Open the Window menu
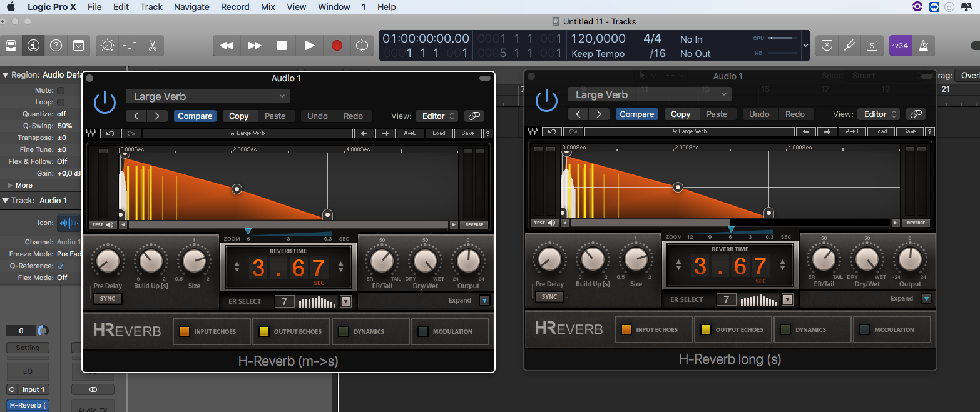980x412 pixels. (334, 7)
